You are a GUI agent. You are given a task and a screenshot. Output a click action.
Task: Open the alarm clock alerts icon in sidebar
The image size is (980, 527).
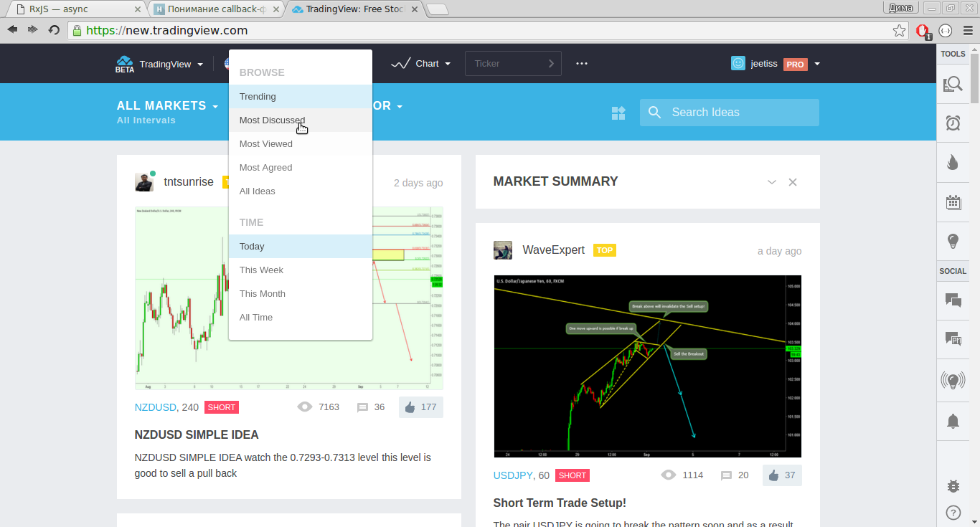[x=953, y=123]
